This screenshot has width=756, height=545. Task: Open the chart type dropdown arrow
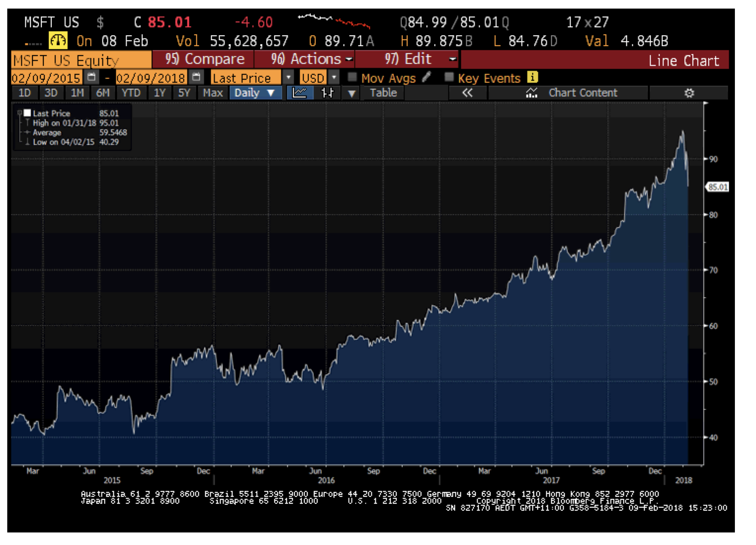pyautogui.click(x=351, y=93)
